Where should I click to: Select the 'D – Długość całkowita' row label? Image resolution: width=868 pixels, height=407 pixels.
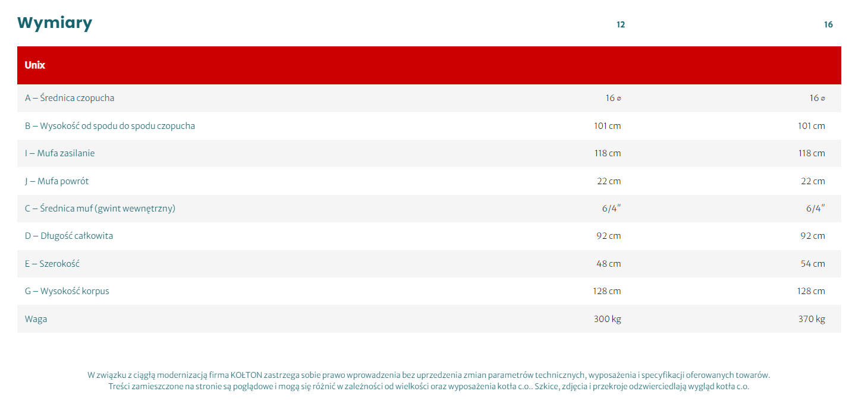pos(69,236)
